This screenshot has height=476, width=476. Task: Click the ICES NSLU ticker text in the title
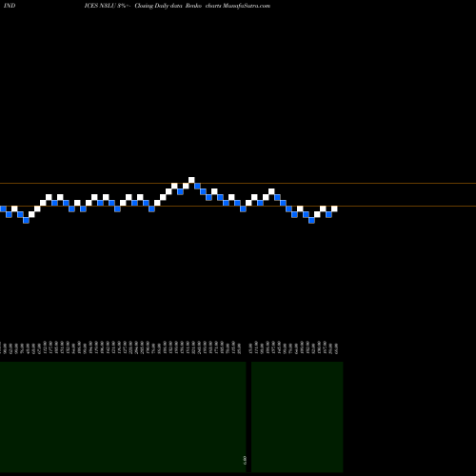click(x=99, y=6)
